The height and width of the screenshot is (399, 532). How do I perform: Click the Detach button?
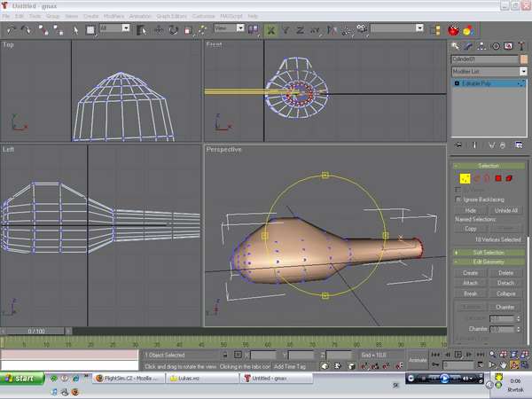coord(506,283)
